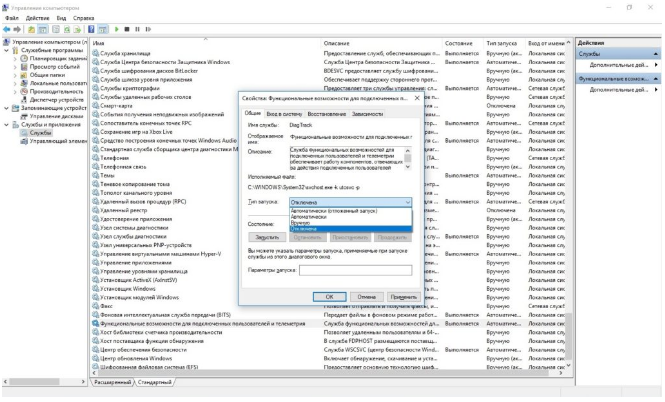Image resolution: width=665 pixels, height=402 pixels.
Task: Select Производительность tree node
Action: [x=56, y=92]
